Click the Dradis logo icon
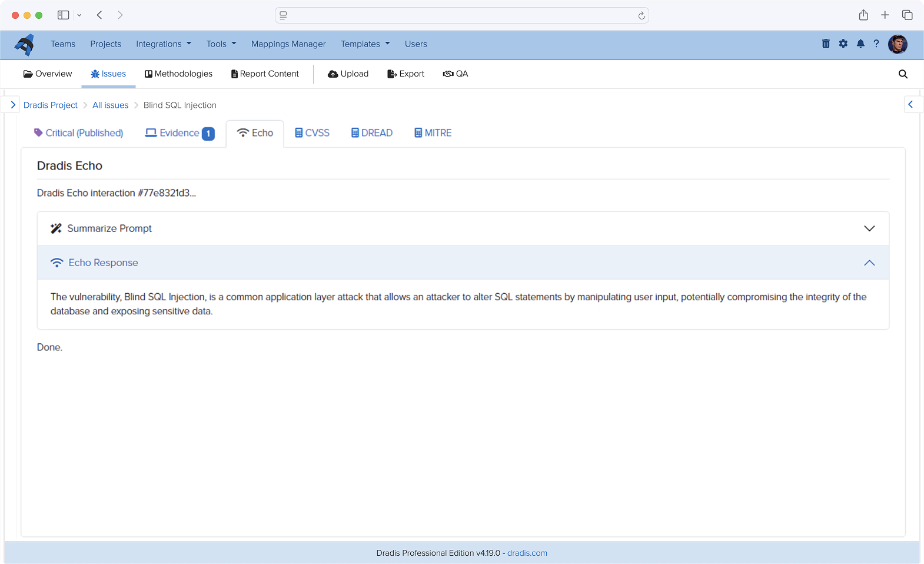This screenshot has height=564, width=924. 25,44
